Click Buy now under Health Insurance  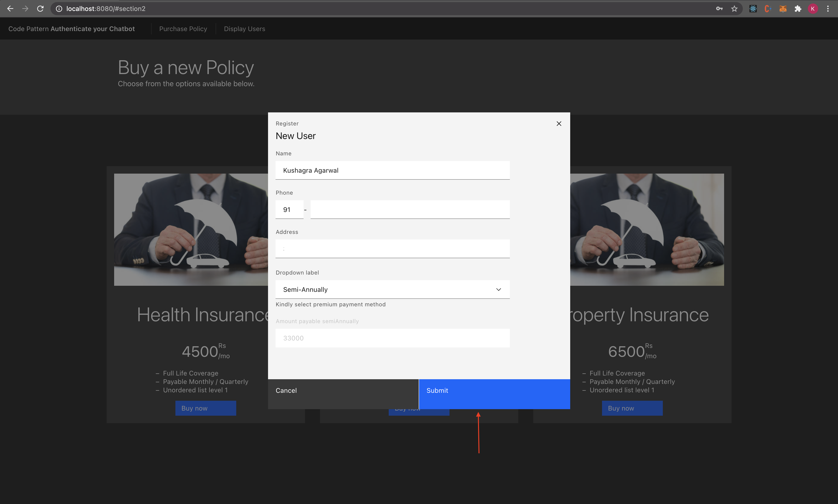click(205, 408)
